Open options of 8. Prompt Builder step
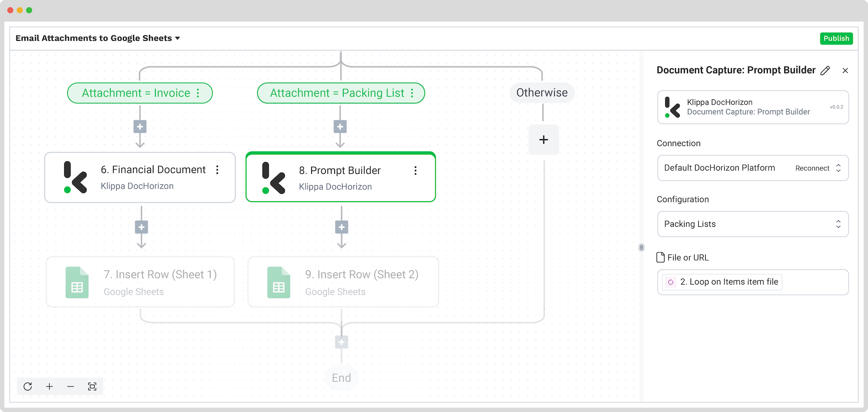 point(415,170)
